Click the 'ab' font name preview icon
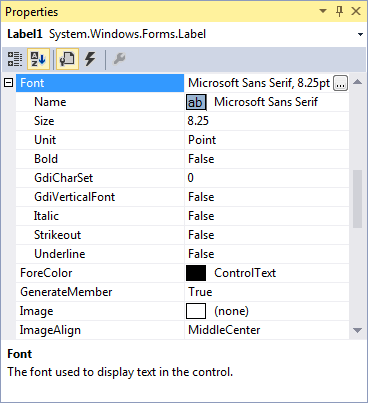 coord(196,102)
